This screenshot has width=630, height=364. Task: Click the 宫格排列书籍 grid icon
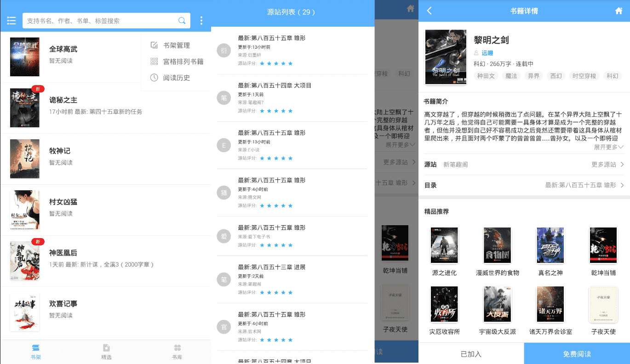tap(154, 62)
